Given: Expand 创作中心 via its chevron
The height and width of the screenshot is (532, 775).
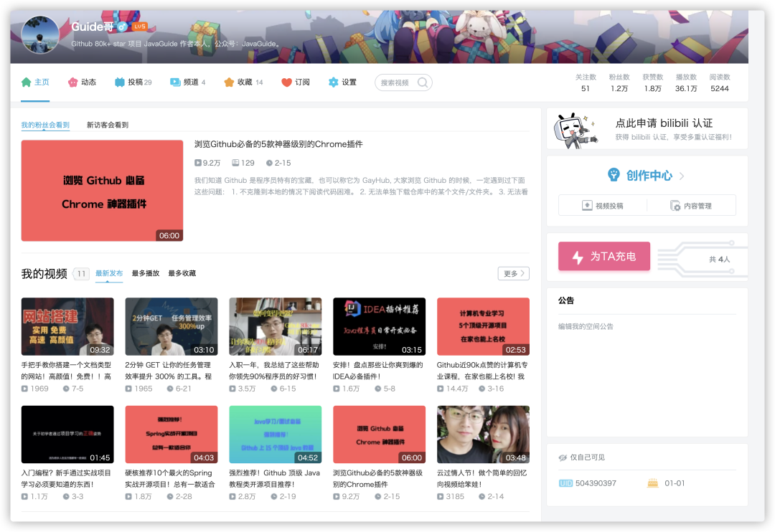Looking at the screenshot, I should coord(682,176).
